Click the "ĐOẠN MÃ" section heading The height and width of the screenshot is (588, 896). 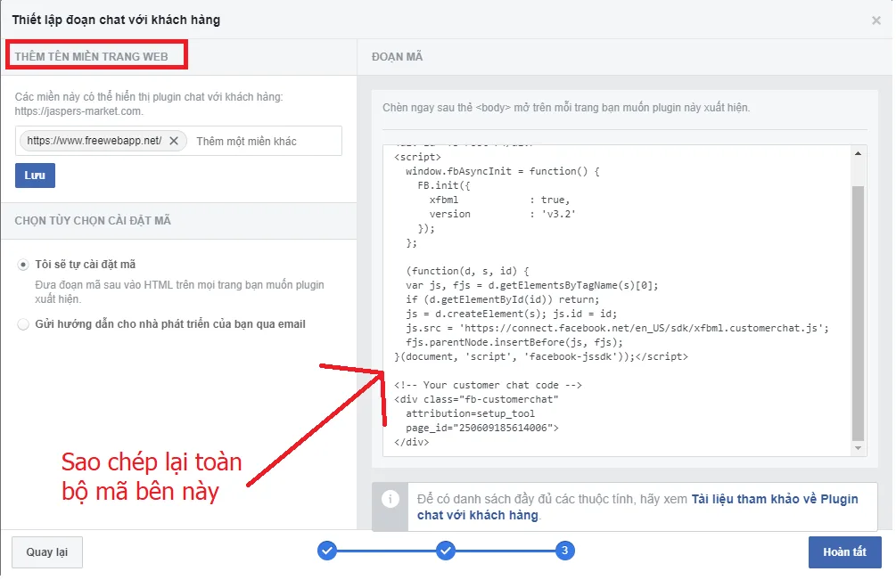397,57
